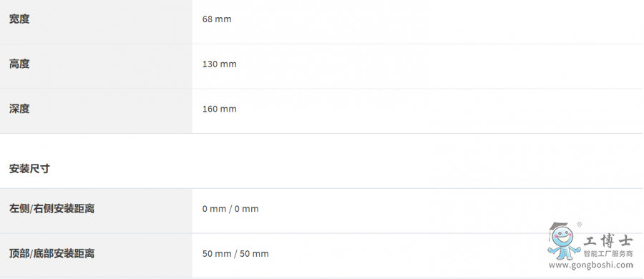Click the 160 mm depth value
Image resolution: width=644 pixels, height=279 pixels.
tap(220, 109)
